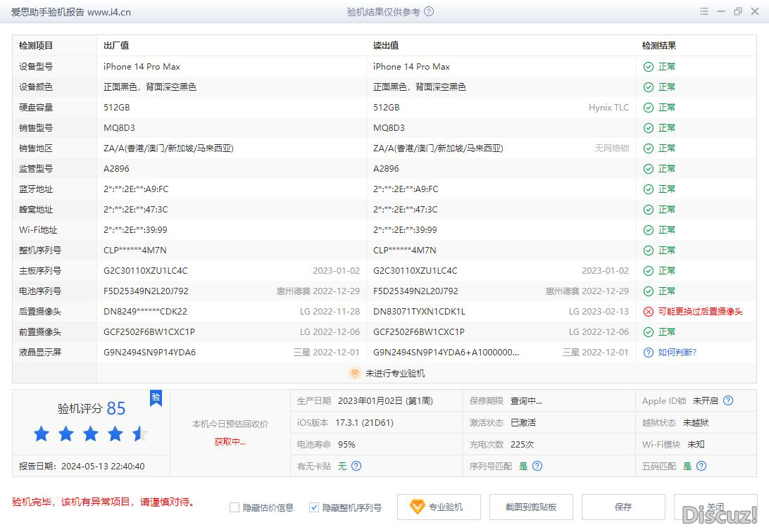This screenshot has width=769, height=532.
Task: Click the 报告日期 2024-05-13 text
Action: tap(82, 467)
